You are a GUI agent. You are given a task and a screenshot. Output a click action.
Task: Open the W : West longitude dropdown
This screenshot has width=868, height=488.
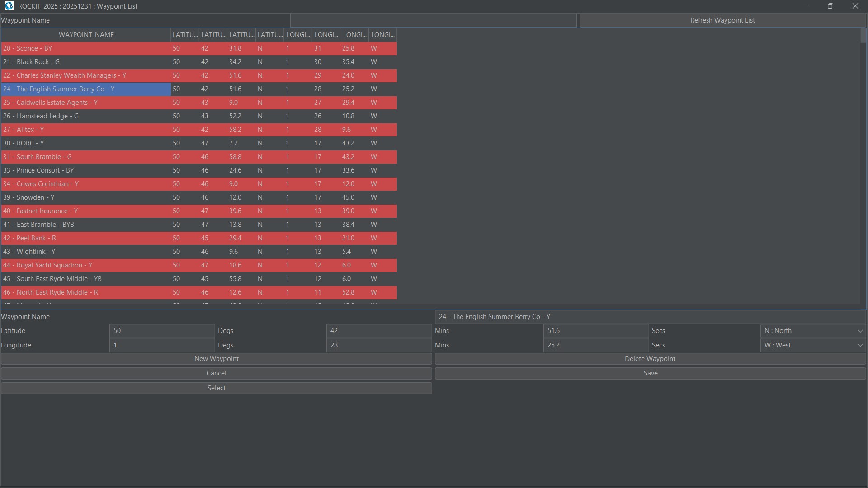pyautogui.click(x=812, y=345)
